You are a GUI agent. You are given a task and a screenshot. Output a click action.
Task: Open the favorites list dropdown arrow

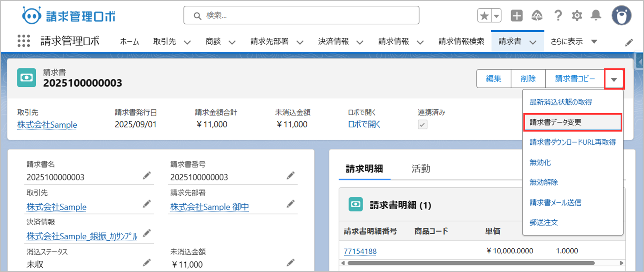click(x=496, y=16)
